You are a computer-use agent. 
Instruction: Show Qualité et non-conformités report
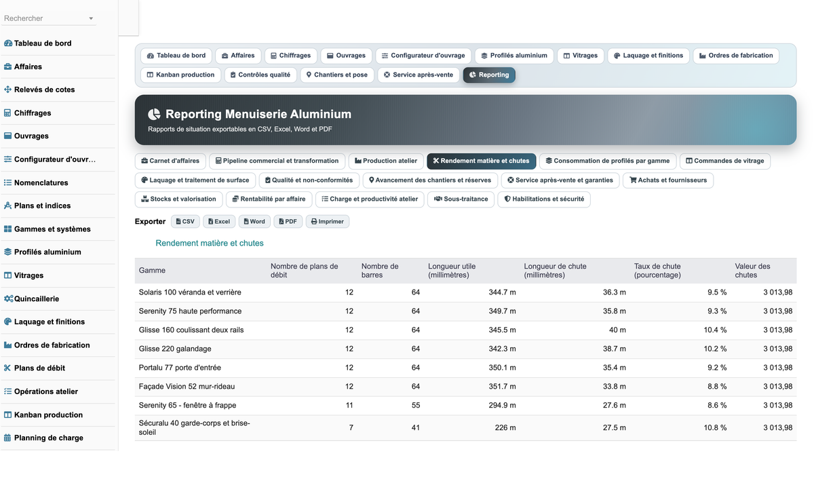point(309,180)
